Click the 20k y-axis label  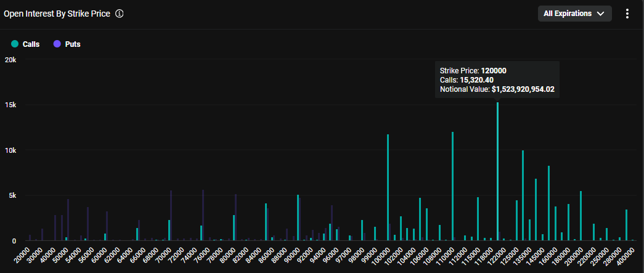[x=9, y=60]
